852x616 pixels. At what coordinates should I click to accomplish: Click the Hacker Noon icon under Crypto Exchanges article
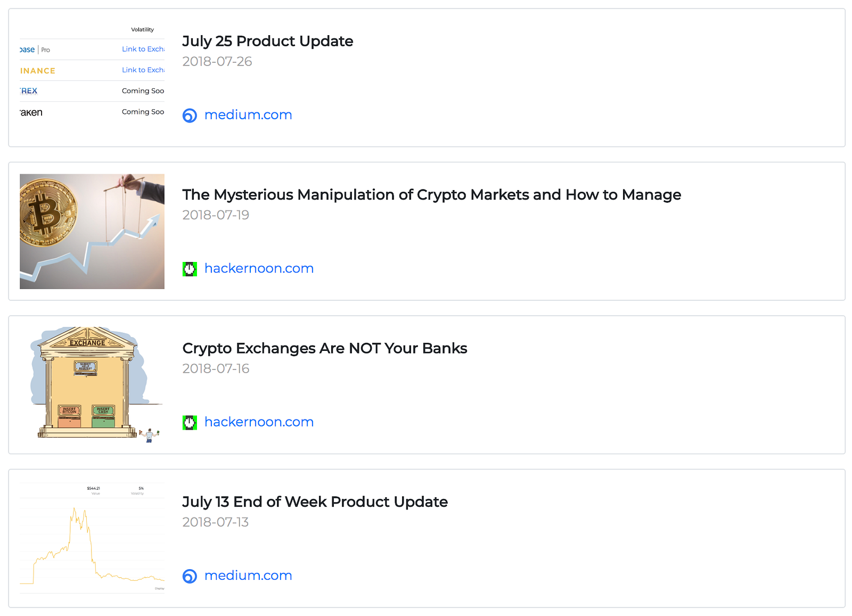(x=190, y=423)
